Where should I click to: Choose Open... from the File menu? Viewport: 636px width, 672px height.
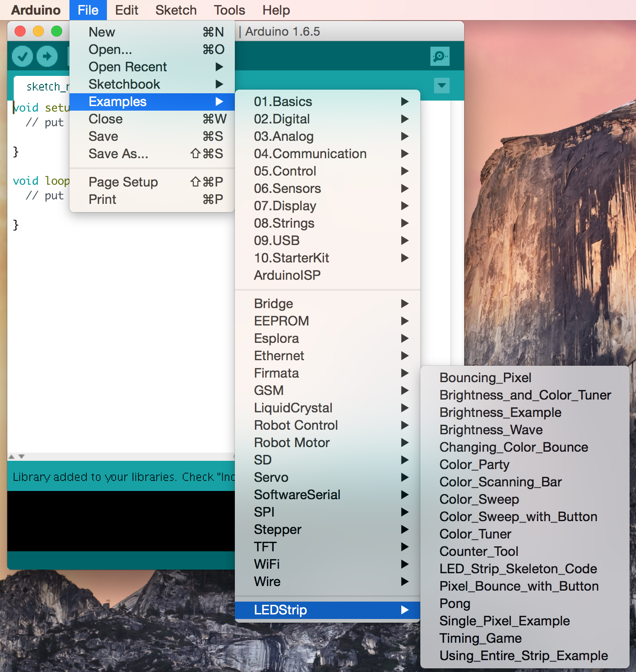(x=152, y=49)
